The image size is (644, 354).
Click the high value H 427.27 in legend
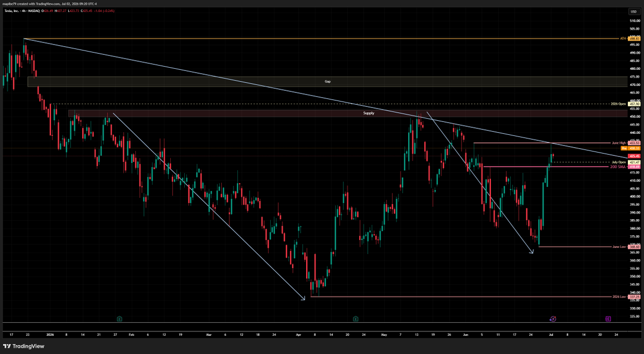point(60,11)
